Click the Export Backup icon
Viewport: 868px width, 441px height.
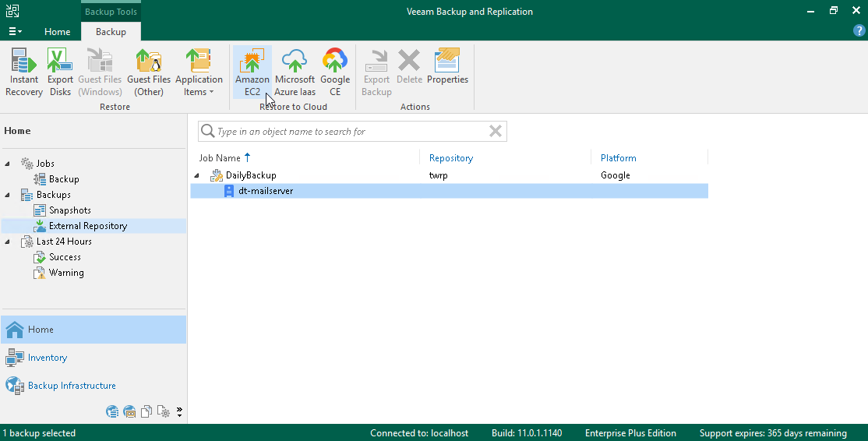376,72
